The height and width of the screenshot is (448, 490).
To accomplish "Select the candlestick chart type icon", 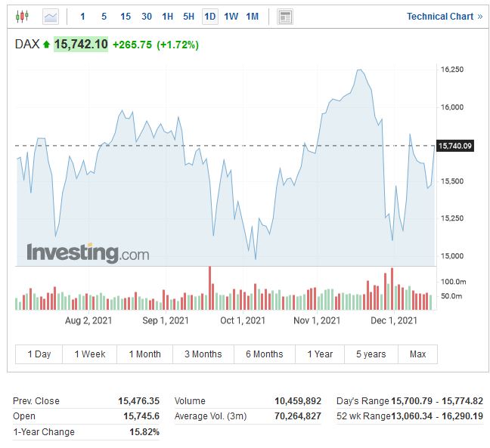I will coord(22,16).
